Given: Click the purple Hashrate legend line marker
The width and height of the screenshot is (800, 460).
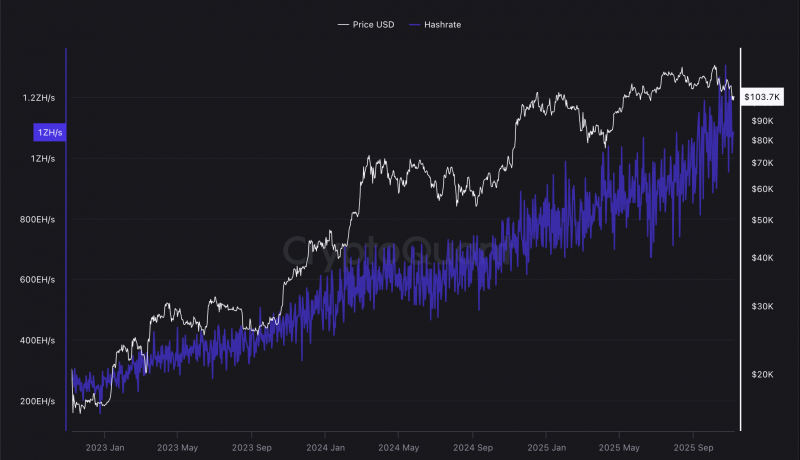Looking at the screenshot, I should 415,24.
